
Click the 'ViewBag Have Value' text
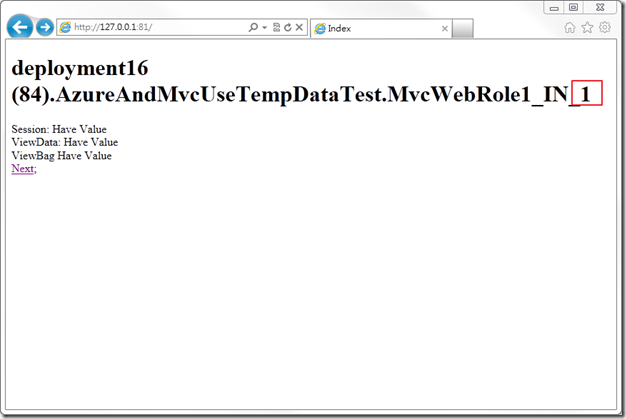click(61, 156)
